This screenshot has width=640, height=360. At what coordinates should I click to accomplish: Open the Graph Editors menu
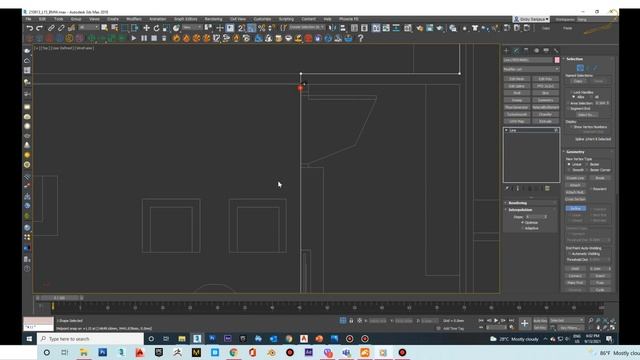[x=186, y=19]
